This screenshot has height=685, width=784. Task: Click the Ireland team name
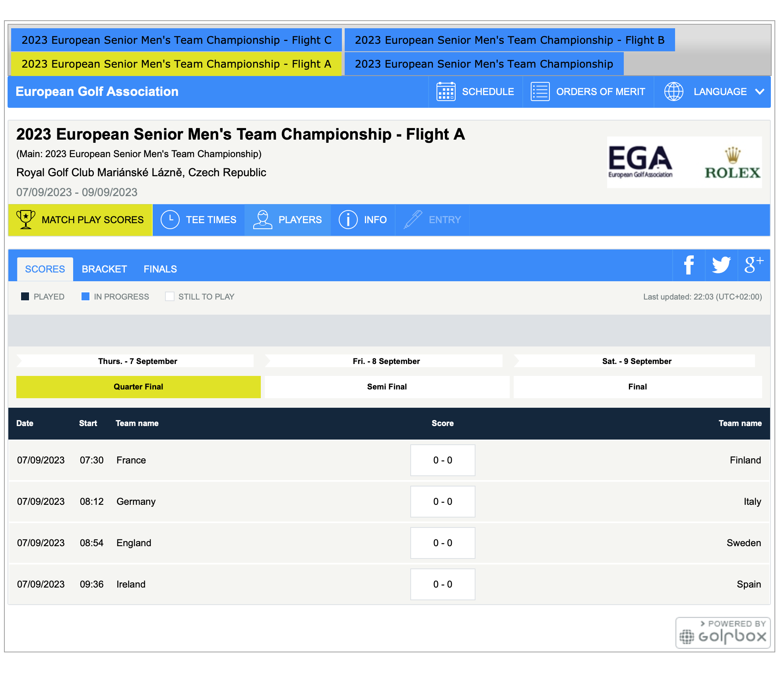[131, 584]
